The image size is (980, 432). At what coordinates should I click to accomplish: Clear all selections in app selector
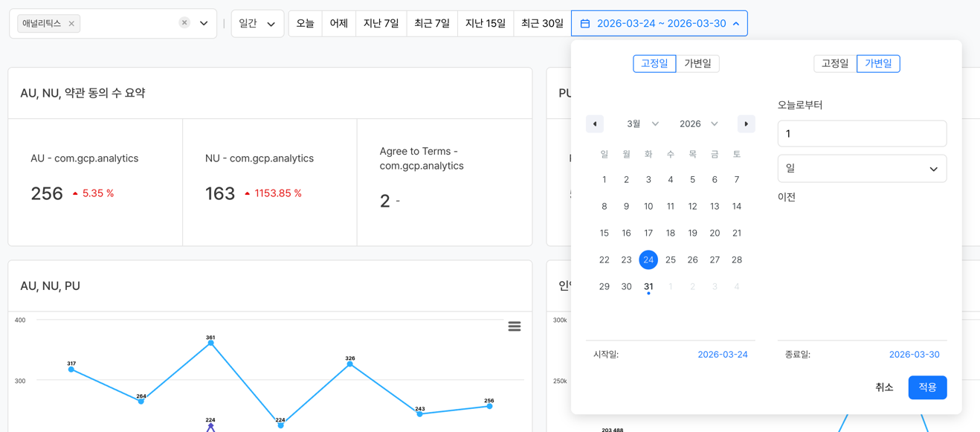pyautogui.click(x=184, y=23)
